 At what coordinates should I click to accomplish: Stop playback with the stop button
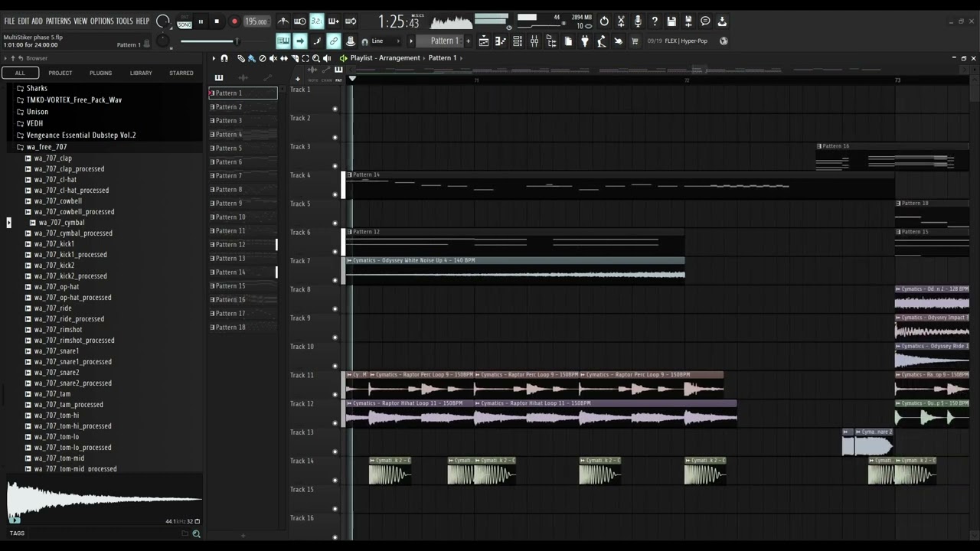click(217, 21)
